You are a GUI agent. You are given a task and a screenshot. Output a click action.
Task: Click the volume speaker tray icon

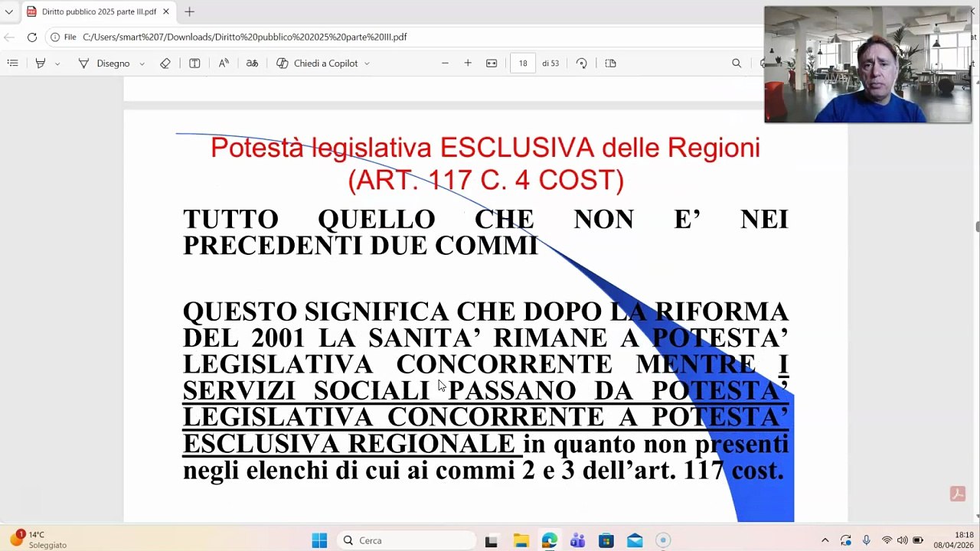click(902, 540)
